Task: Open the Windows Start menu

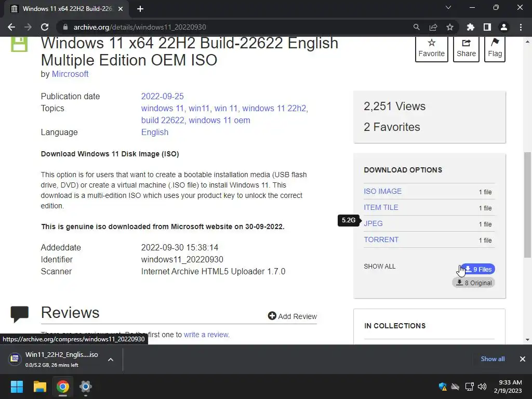Action: (x=17, y=387)
